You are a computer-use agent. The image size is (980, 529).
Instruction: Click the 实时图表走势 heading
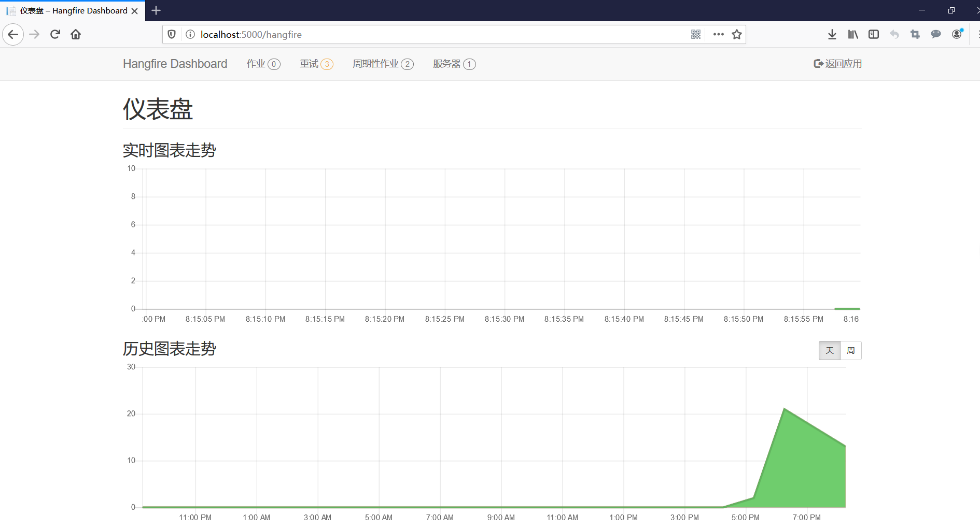click(170, 150)
